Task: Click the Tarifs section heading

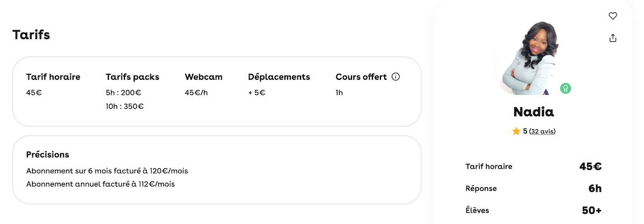Action: point(31,35)
